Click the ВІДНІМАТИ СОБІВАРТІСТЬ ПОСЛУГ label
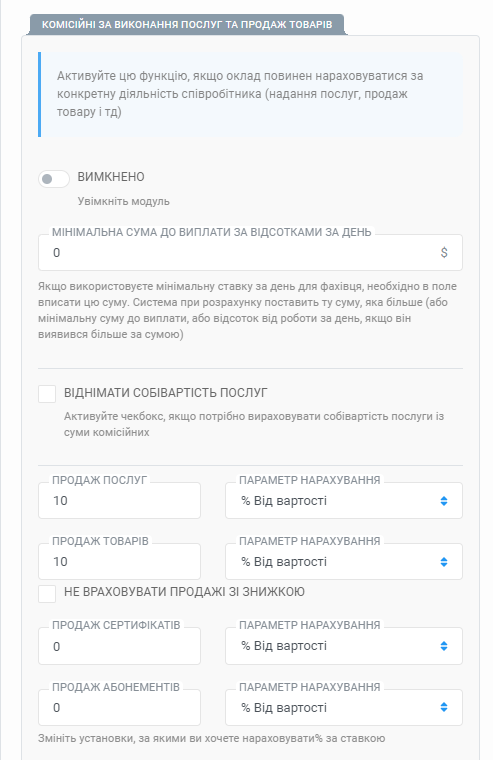Screen dimensions: 493x760 166,393
